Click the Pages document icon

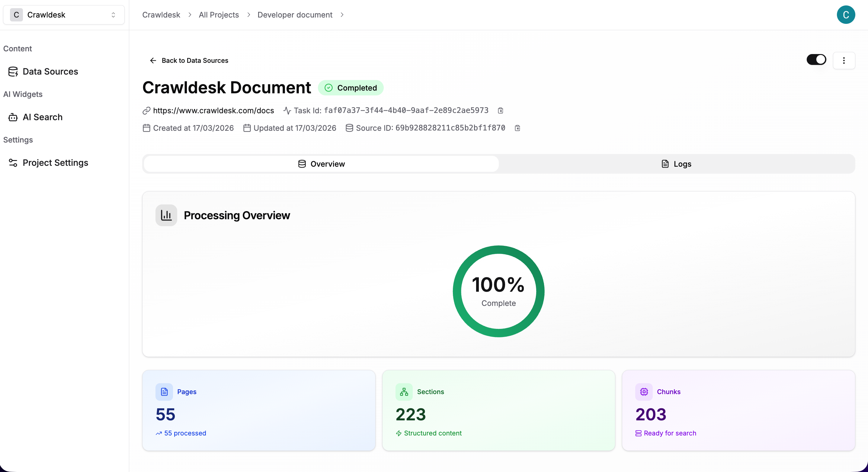tap(164, 391)
